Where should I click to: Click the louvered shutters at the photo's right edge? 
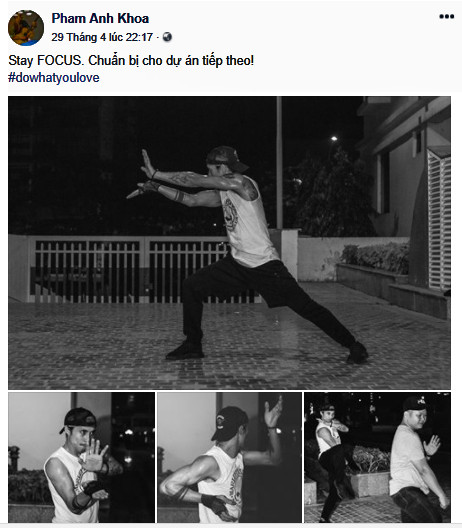(439, 221)
